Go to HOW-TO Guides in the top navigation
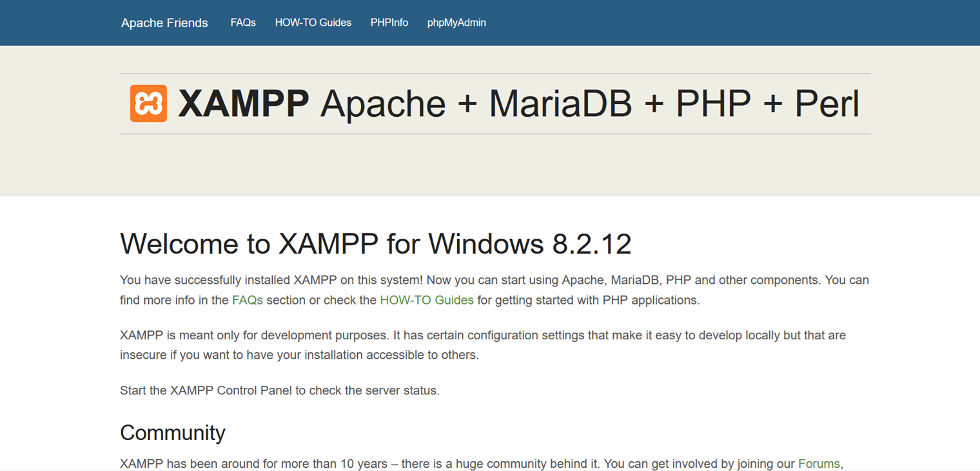 [313, 23]
